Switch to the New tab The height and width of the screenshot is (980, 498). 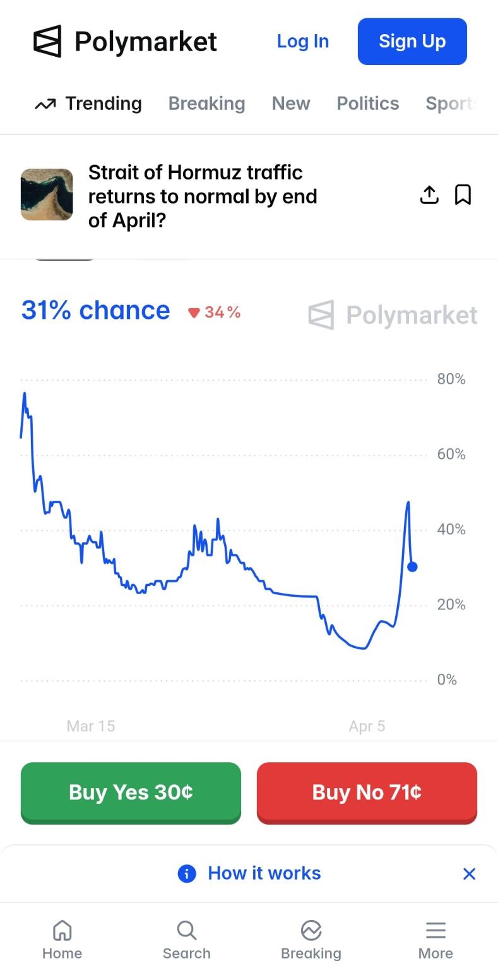point(291,104)
